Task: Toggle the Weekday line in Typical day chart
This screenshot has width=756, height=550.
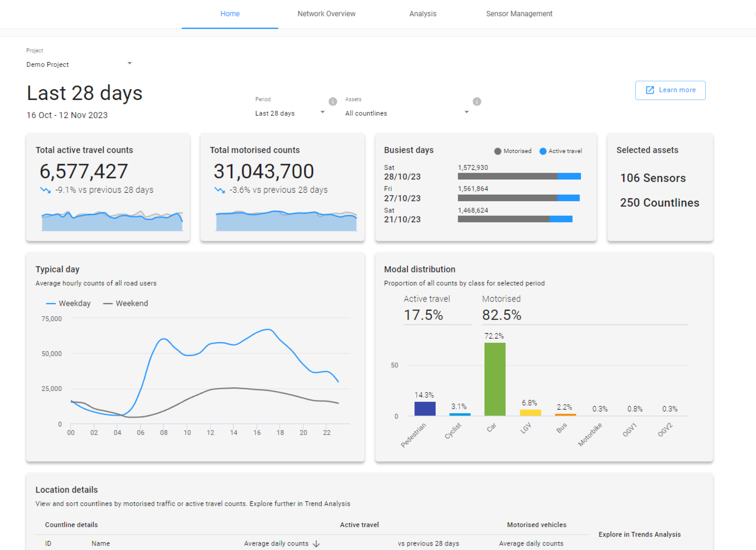Action: pyautogui.click(x=68, y=303)
